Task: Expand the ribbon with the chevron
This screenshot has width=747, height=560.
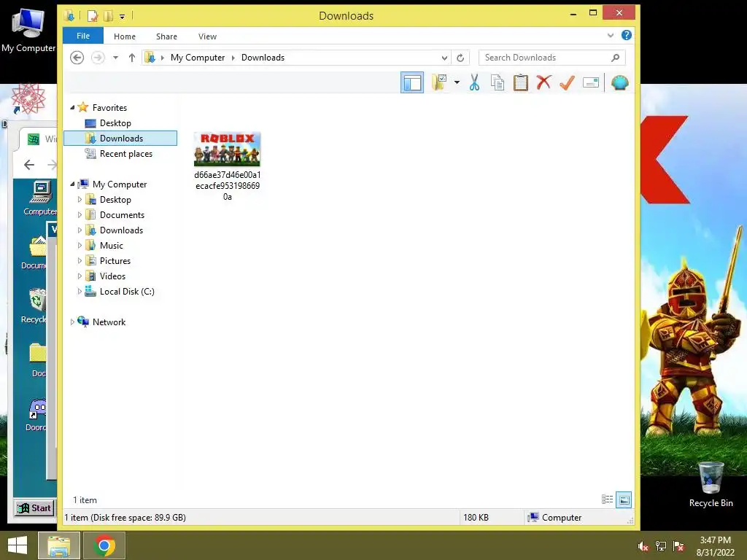Action: [x=611, y=35]
